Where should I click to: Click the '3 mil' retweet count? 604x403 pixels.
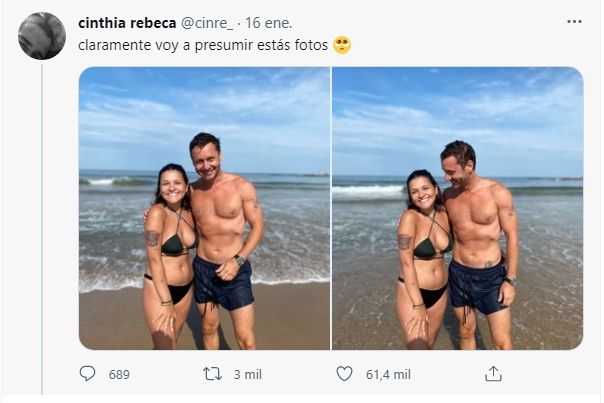coord(247,375)
